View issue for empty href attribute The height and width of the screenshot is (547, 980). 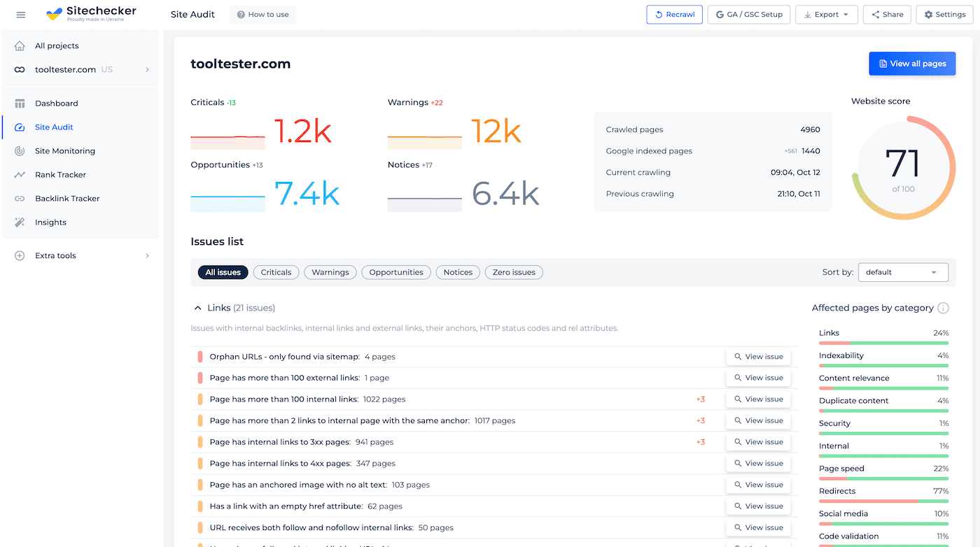tap(758, 506)
